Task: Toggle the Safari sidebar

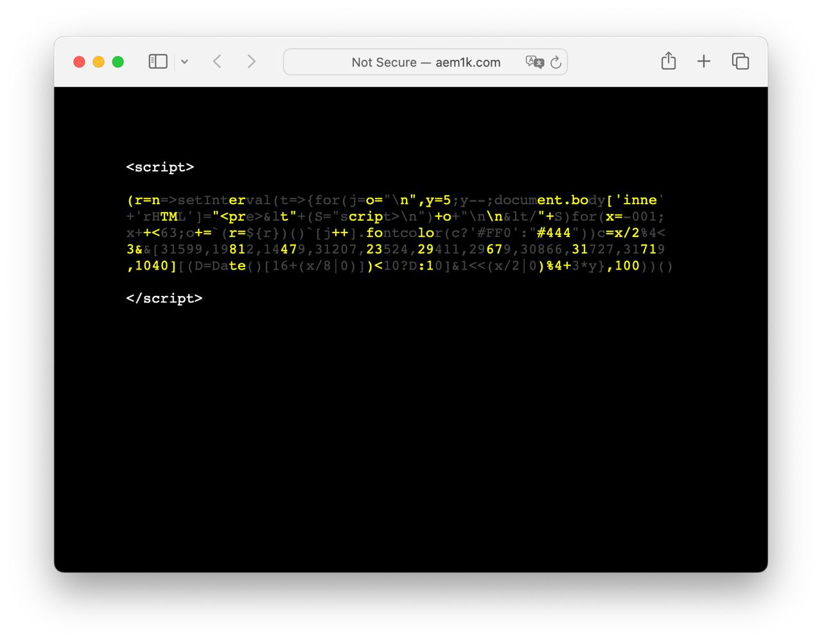Action: click(158, 62)
